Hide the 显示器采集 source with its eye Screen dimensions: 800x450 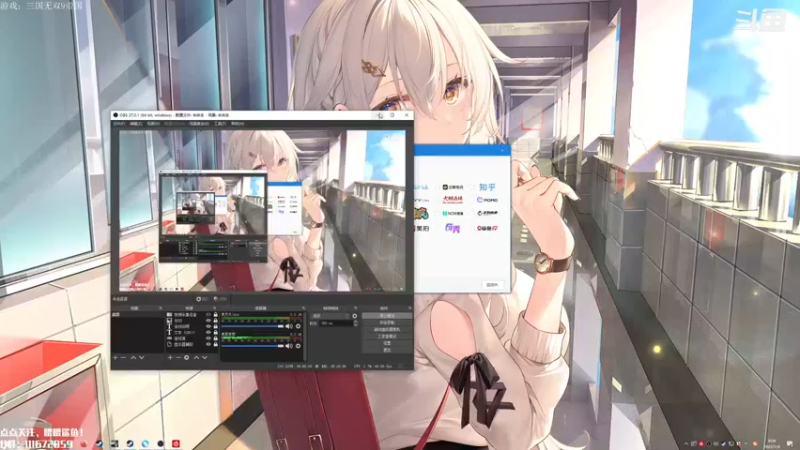(209, 344)
